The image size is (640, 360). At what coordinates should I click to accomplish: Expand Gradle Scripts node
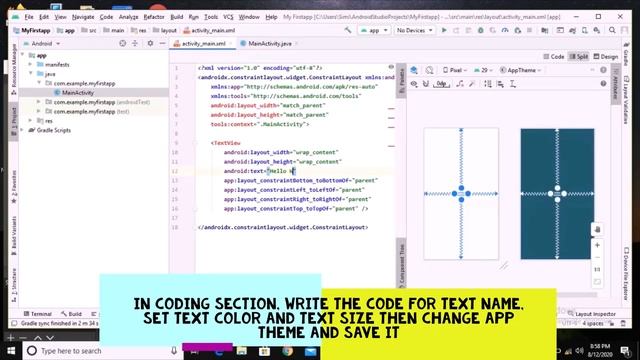(22, 130)
